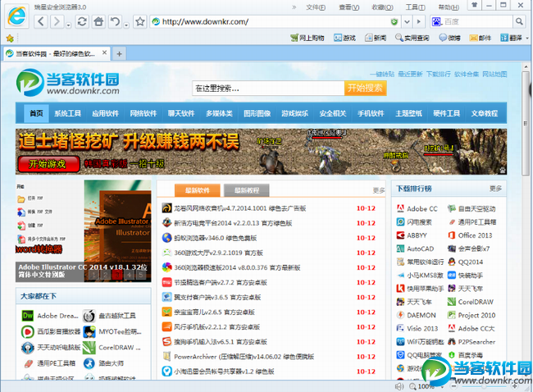Open the 实用查询 bookmark

coord(412,38)
